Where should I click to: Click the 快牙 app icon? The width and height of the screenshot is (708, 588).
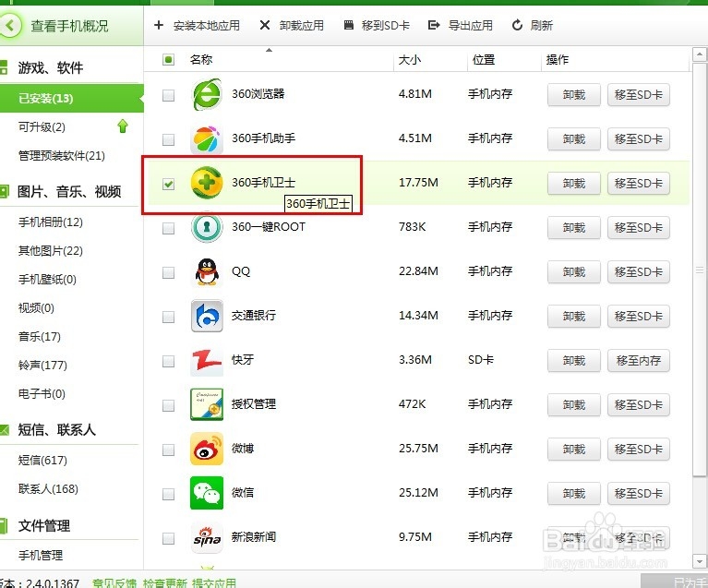pos(207,360)
